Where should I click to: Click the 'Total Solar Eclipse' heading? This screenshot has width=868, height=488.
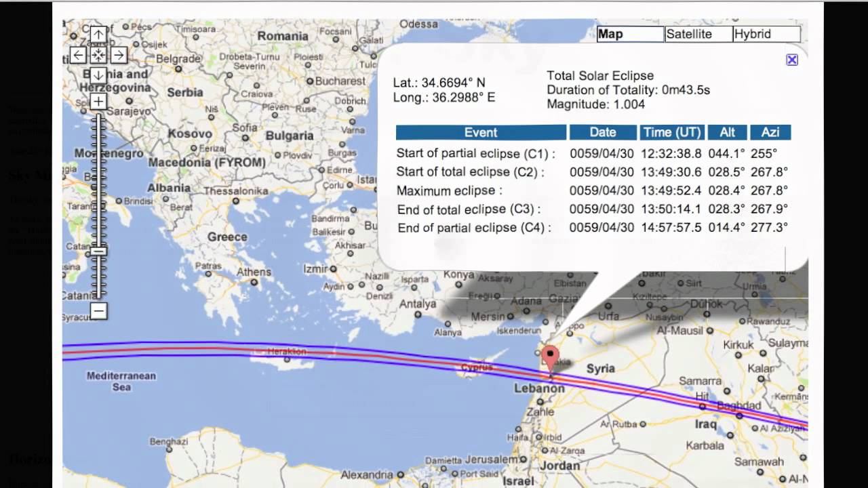point(600,76)
